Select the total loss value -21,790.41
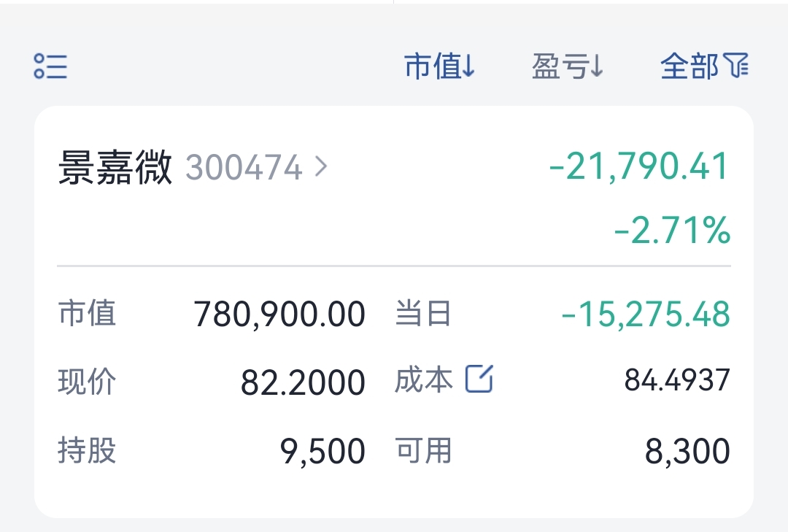Screen dimensions: 788x532 [638, 166]
